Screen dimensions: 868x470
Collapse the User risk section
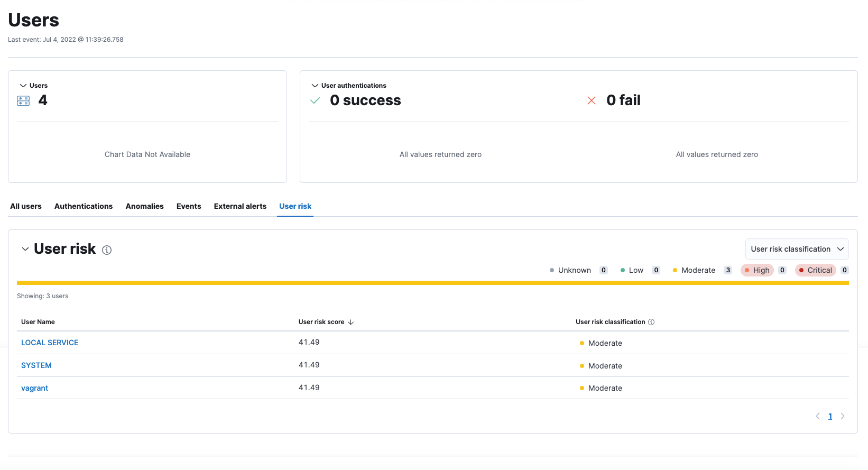click(25, 249)
